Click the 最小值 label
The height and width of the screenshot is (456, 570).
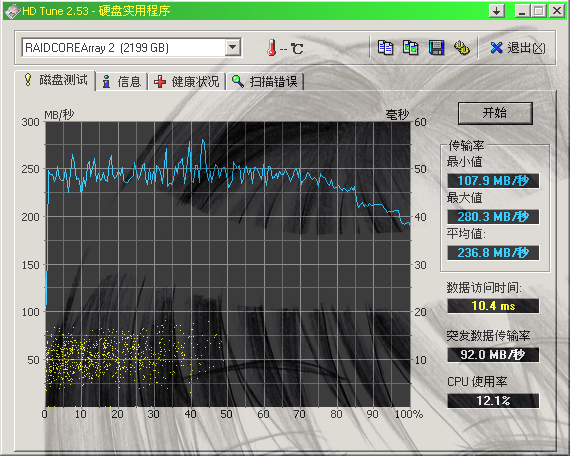click(x=465, y=161)
